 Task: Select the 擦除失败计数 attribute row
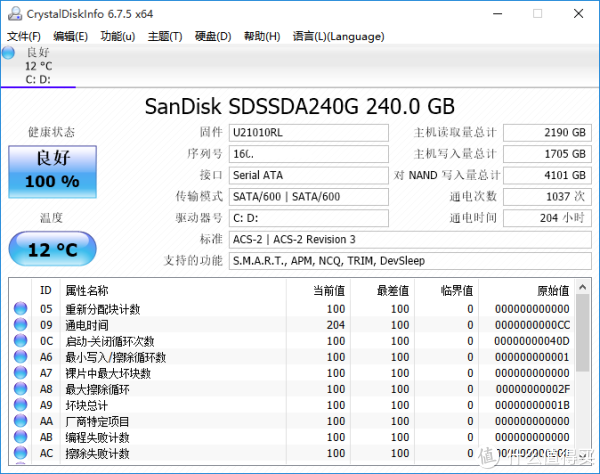[x=292, y=453]
